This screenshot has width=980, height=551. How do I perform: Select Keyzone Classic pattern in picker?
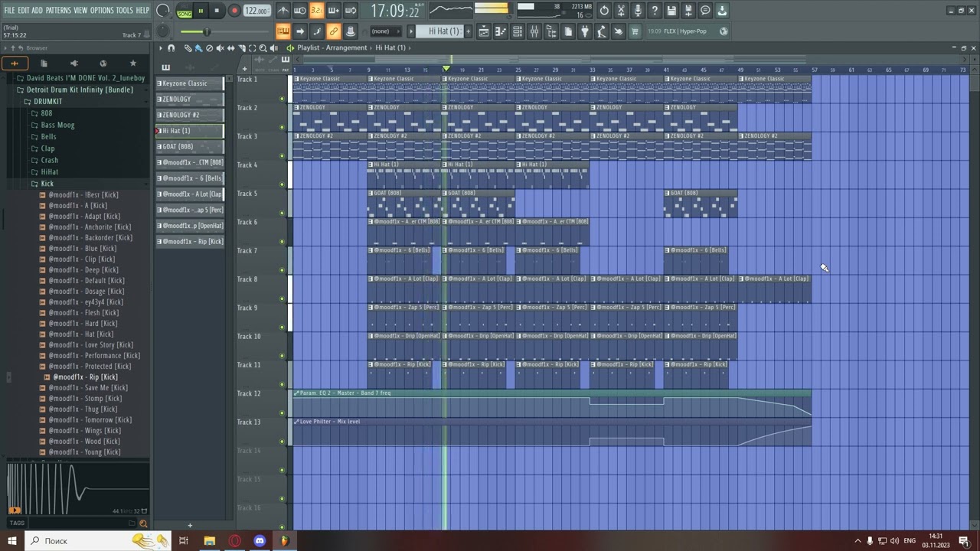click(x=190, y=83)
